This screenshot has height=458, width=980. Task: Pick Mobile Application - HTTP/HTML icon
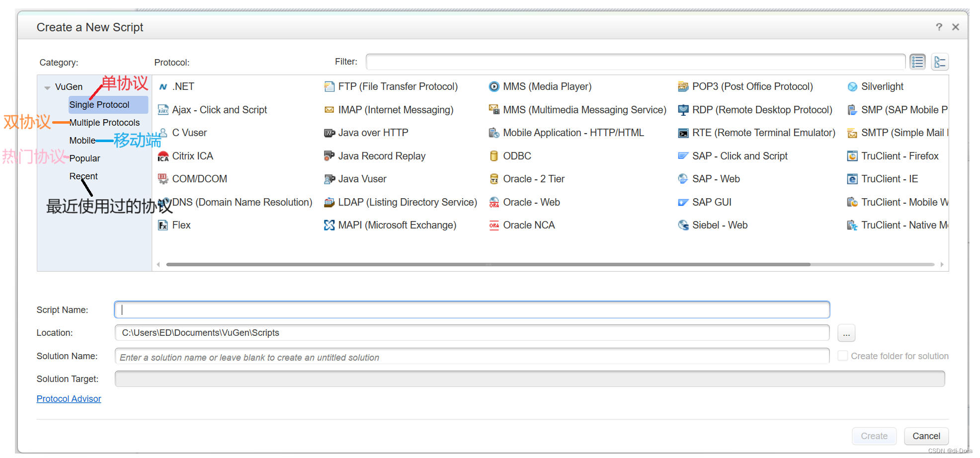[494, 133]
